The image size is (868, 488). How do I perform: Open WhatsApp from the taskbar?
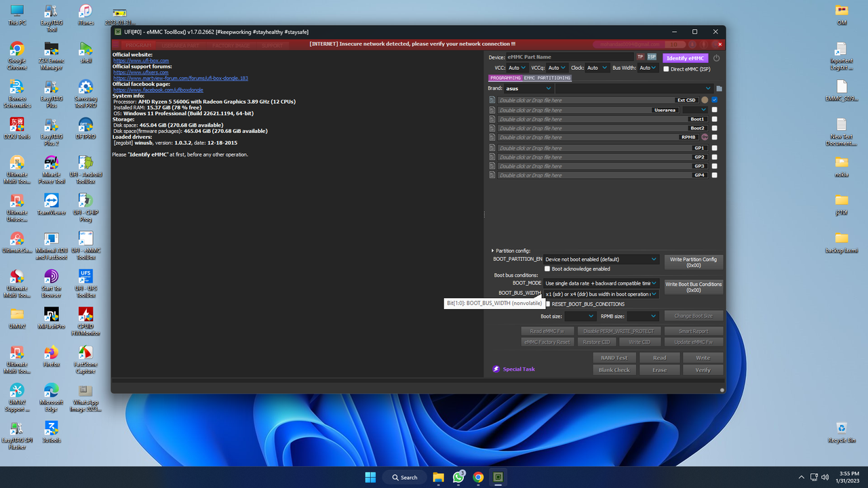(x=458, y=477)
